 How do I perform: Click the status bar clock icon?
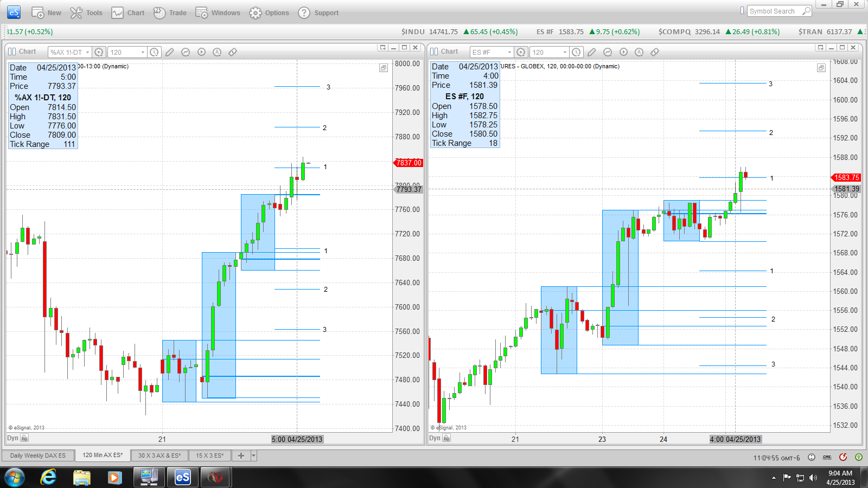tap(812, 457)
